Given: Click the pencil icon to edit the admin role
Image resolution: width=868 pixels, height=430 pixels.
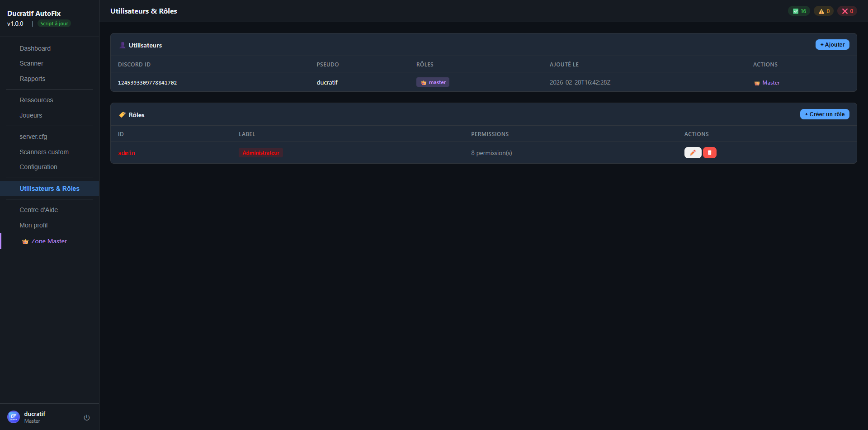Looking at the screenshot, I should 693,152.
